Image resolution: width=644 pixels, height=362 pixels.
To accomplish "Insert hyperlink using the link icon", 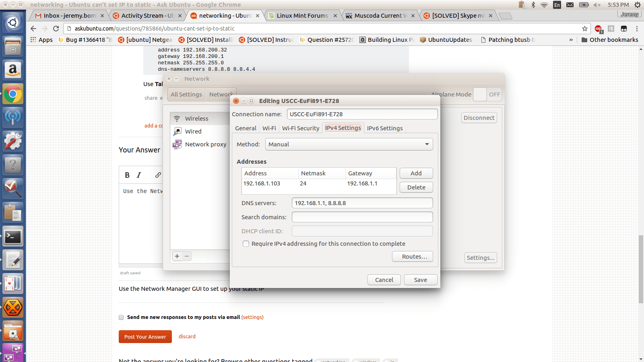I will pos(158,175).
